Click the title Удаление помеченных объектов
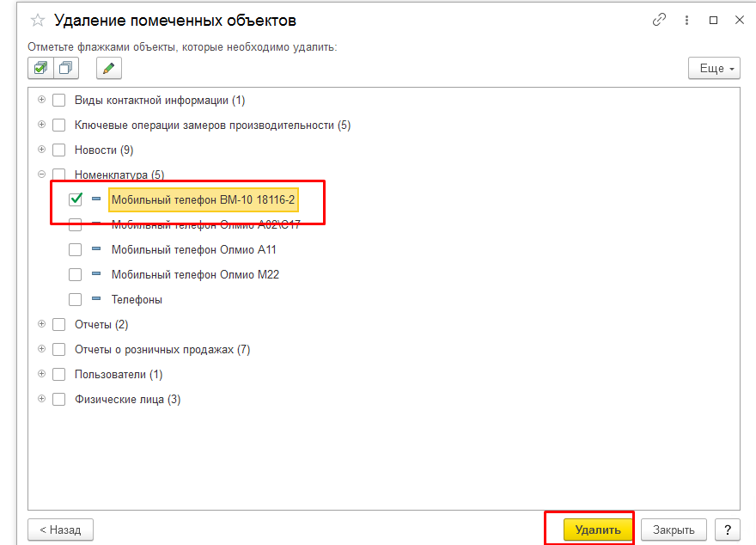 [175, 21]
